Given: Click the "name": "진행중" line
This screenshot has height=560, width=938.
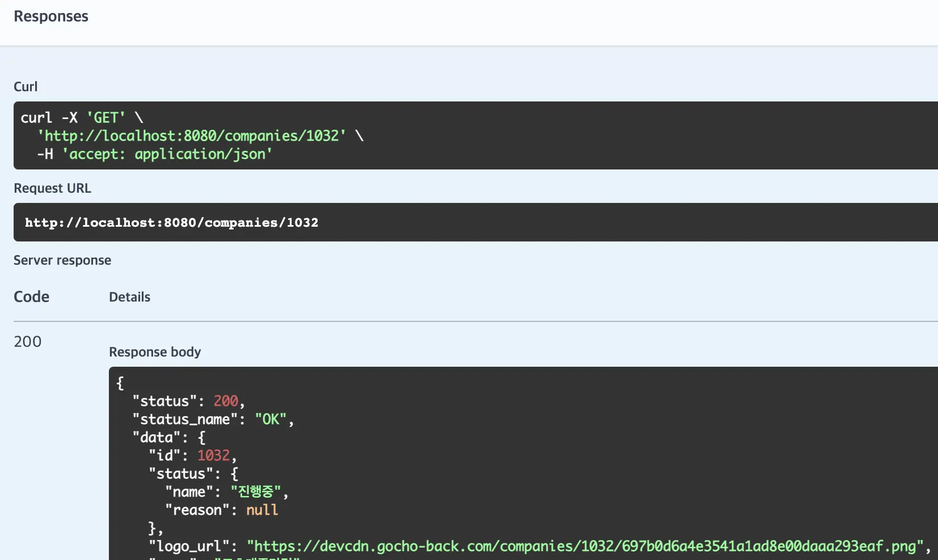Looking at the screenshot, I should pyautogui.click(x=226, y=492).
